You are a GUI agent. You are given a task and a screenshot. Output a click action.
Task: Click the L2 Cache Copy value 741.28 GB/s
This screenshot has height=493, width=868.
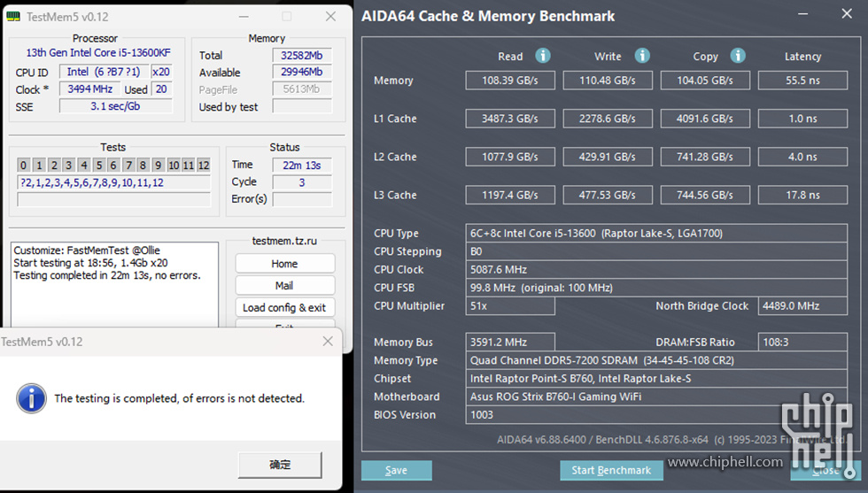(705, 157)
